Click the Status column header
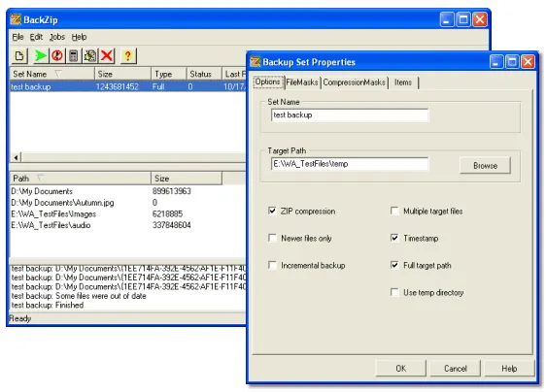Screen dimensions: 546x392 tap(204, 74)
